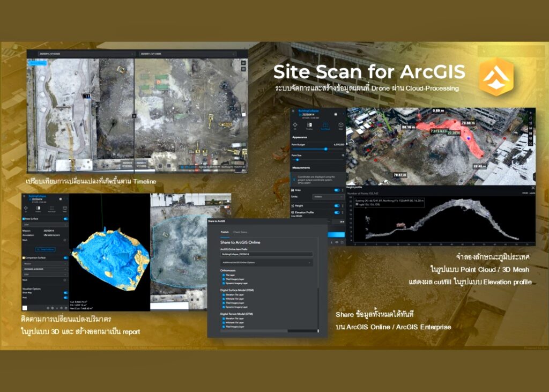Click Mesh info icon under Base Surface
549x392 pixels.
65,240
